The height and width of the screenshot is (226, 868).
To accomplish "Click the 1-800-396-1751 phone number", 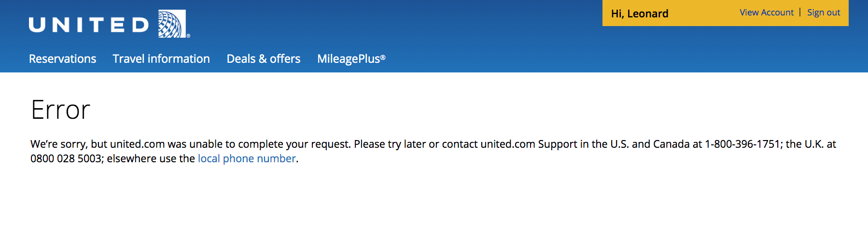I will pyautogui.click(x=742, y=144).
